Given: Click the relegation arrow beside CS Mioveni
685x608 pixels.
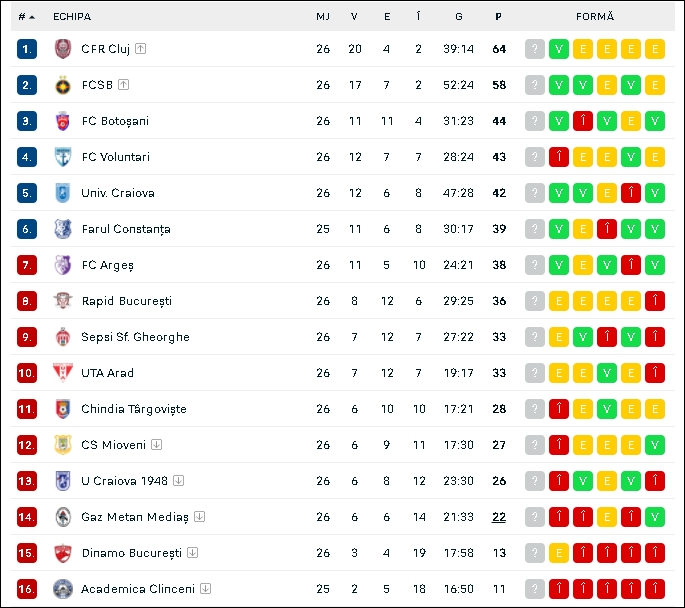Looking at the screenshot, I should (156, 445).
